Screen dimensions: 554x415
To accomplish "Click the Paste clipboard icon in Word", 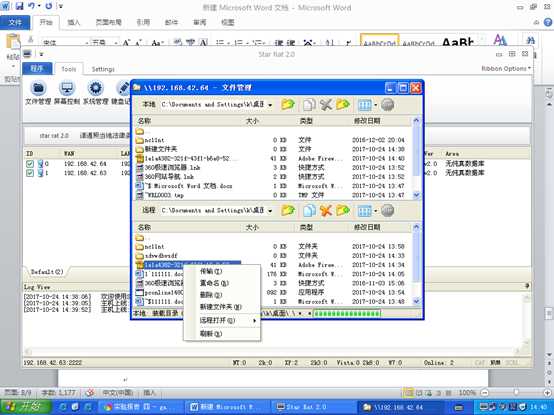I will click(x=13, y=42).
